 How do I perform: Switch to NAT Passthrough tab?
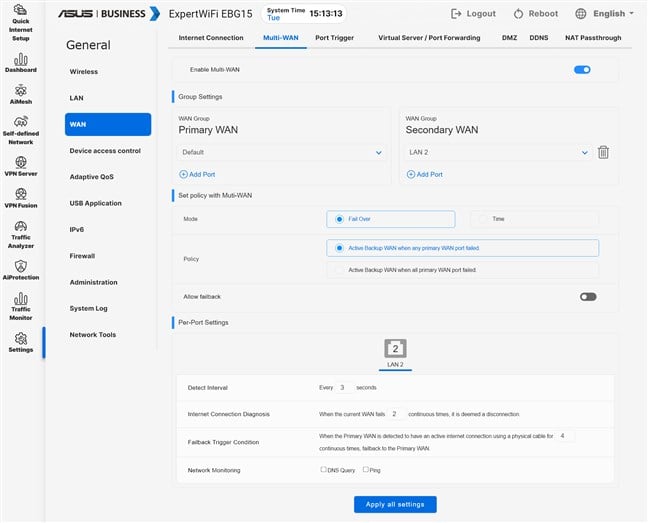pyautogui.click(x=593, y=38)
